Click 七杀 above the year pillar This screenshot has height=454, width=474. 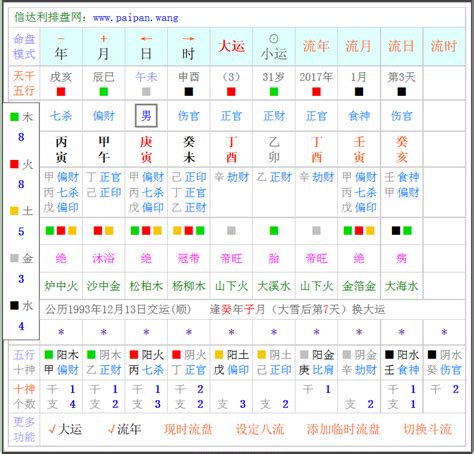[61, 116]
